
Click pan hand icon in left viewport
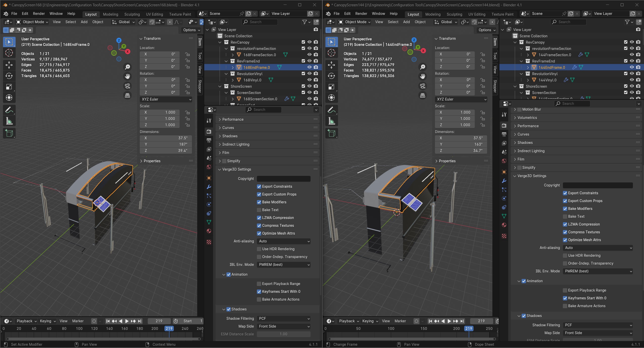coord(127,76)
